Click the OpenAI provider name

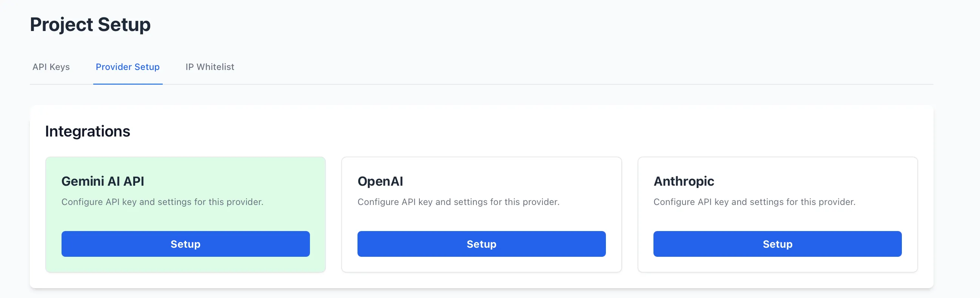pyautogui.click(x=380, y=182)
